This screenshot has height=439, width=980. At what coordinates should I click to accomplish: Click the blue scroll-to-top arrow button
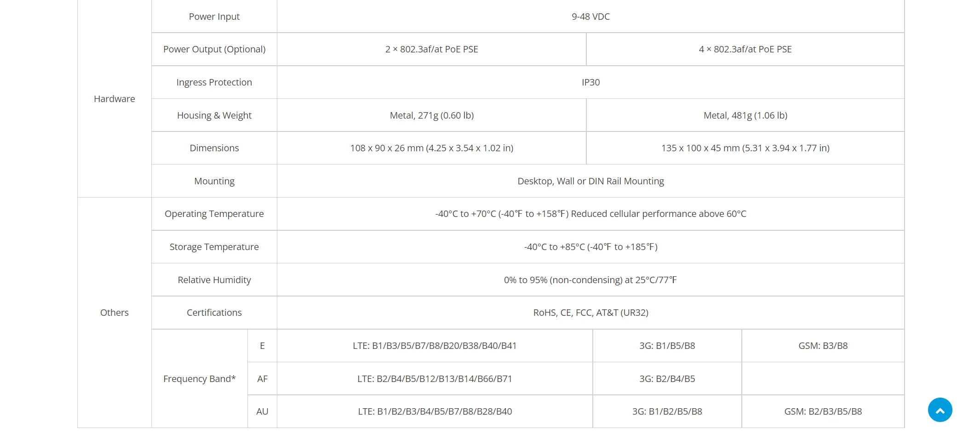[x=940, y=410]
